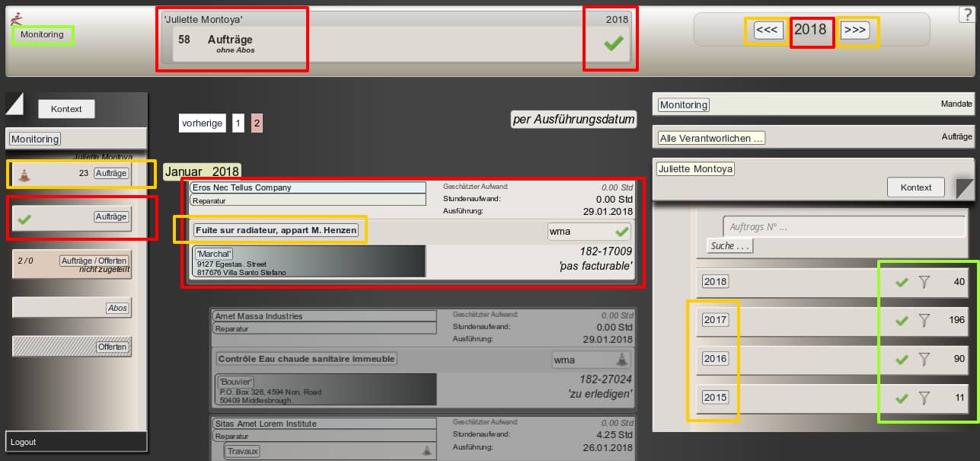
Task: Go to page 1 of orders
Action: (238, 123)
